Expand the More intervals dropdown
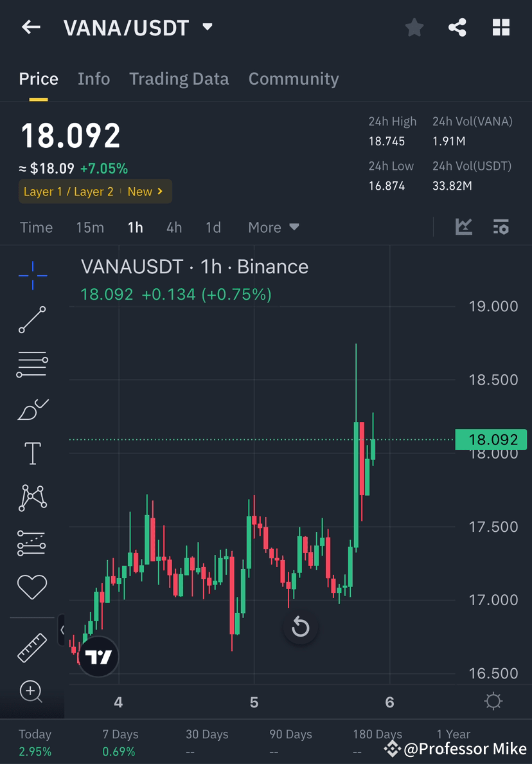The image size is (532, 764). pos(274,228)
